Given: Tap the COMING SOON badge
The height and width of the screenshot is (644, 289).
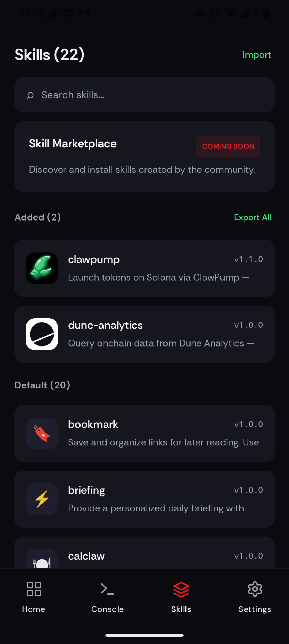Looking at the screenshot, I should point(228,146).
